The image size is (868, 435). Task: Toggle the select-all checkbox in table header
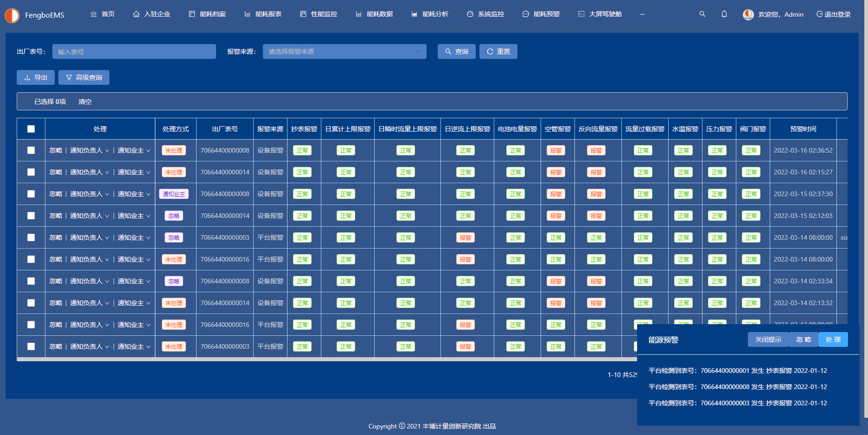click(x=31, y=129)
